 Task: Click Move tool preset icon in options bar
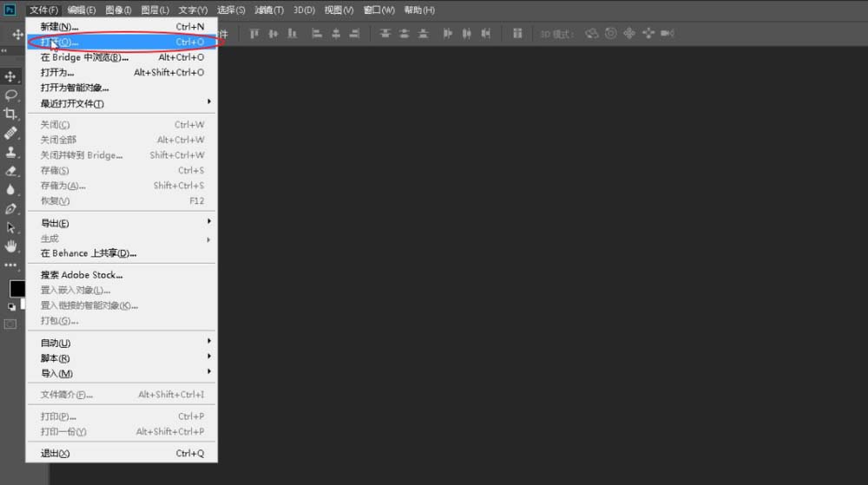[x=17, y=35]
